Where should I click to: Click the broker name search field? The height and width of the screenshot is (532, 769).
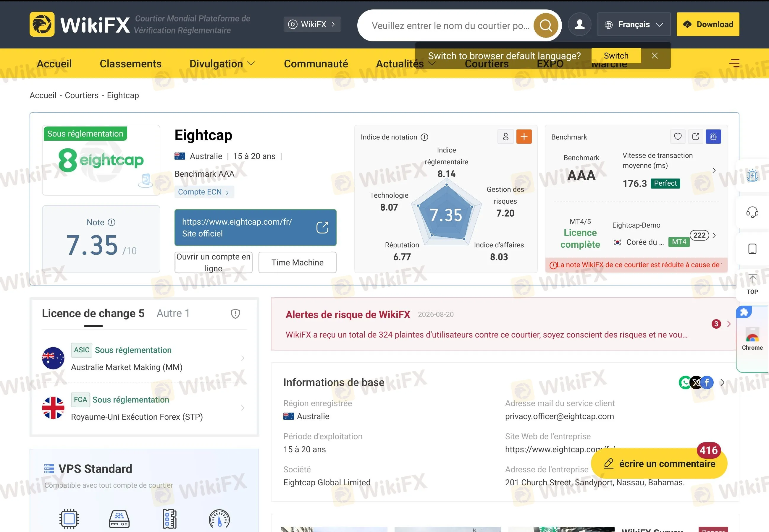(x=450, y=25)
